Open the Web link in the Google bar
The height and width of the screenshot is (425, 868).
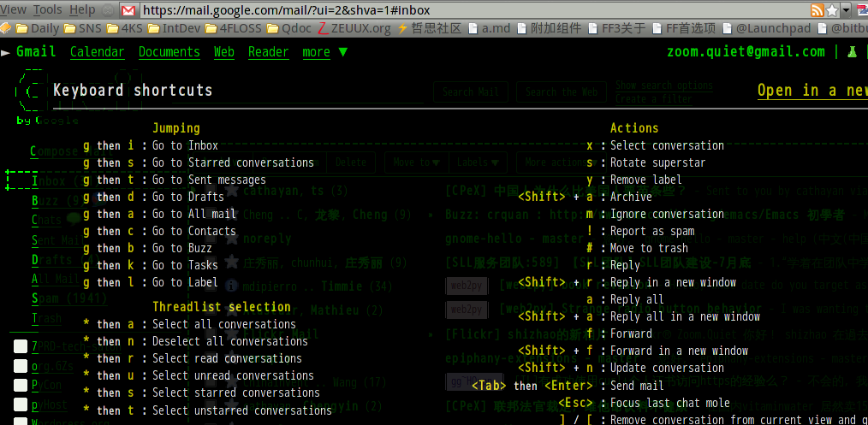point(224,52)
